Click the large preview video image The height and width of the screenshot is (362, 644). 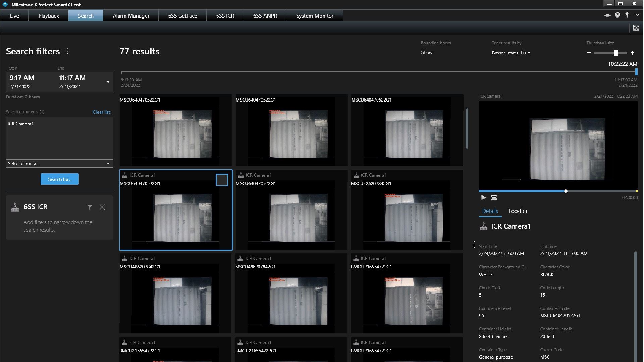tap(558, 145)
